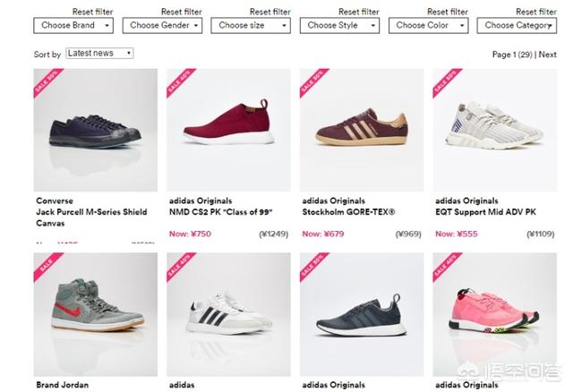Open the Choose Style dropdown
Screen dimensions: 573x392
[339, 26]
